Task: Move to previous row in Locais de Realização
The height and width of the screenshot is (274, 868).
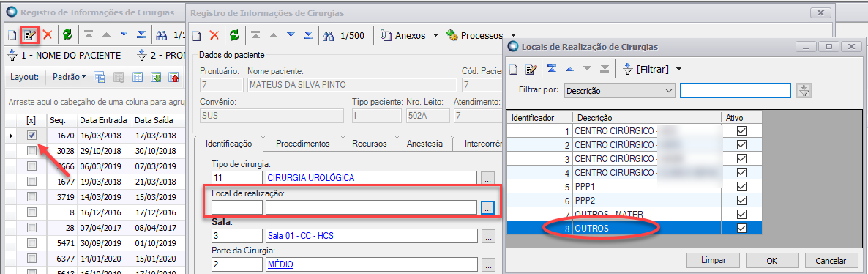Action: 569,69
